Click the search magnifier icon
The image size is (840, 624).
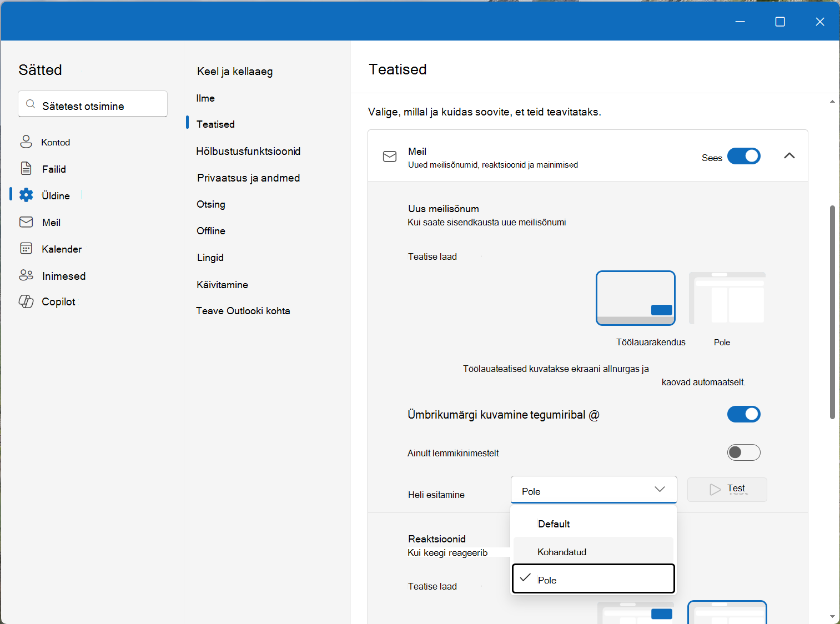pos(31,104)
